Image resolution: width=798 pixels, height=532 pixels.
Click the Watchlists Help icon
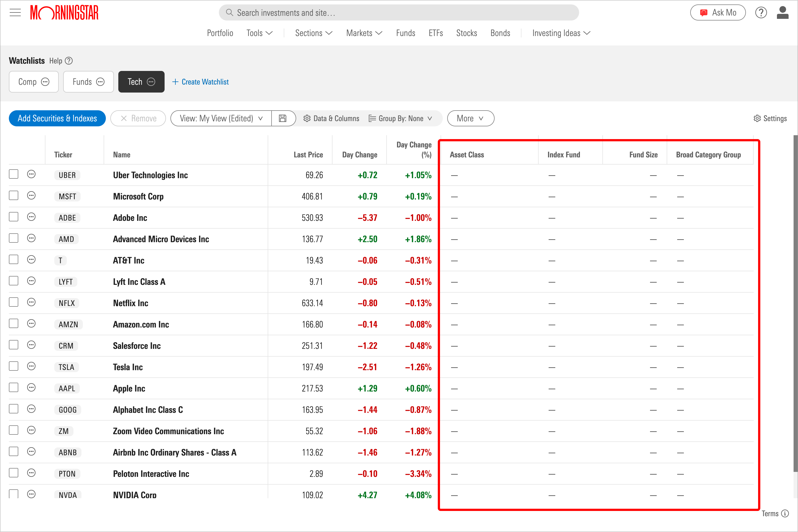(69, 61)
